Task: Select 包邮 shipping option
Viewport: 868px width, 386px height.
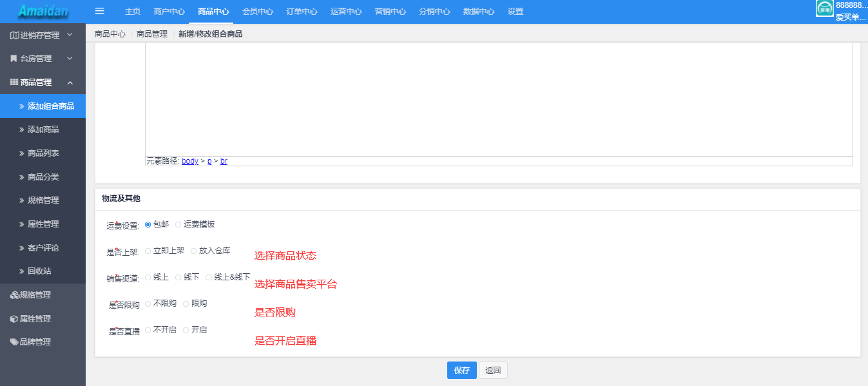Action: click(x=148, y=224)
